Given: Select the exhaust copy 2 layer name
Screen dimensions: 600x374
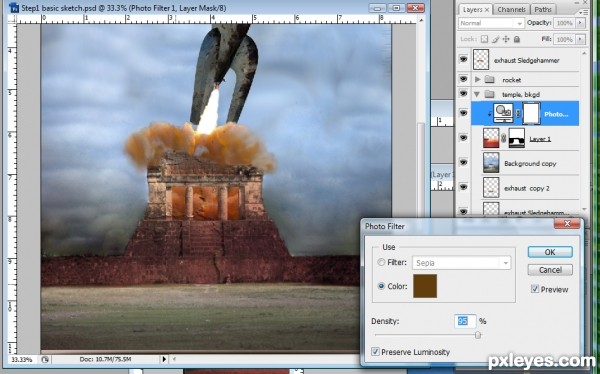Looking at the screenshot, I should point(527,188).
